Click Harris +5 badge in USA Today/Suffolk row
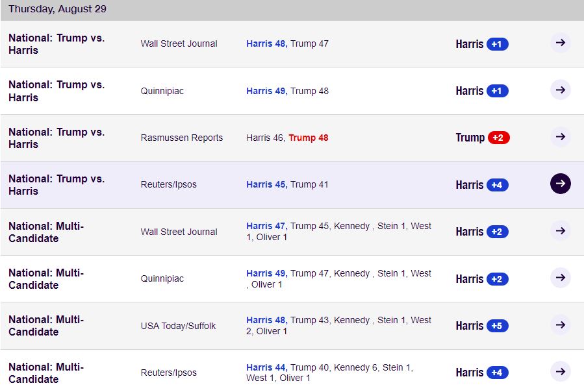 click(497, 326)
